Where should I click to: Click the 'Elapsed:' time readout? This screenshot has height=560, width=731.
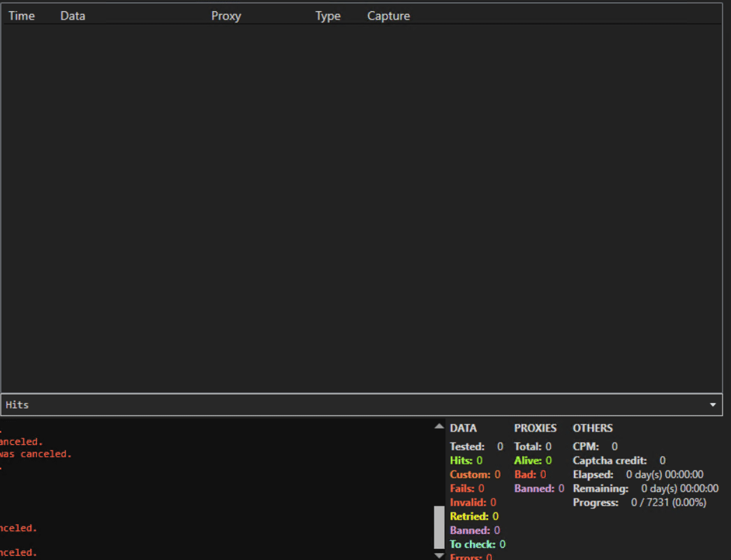[x=638, y=474]
